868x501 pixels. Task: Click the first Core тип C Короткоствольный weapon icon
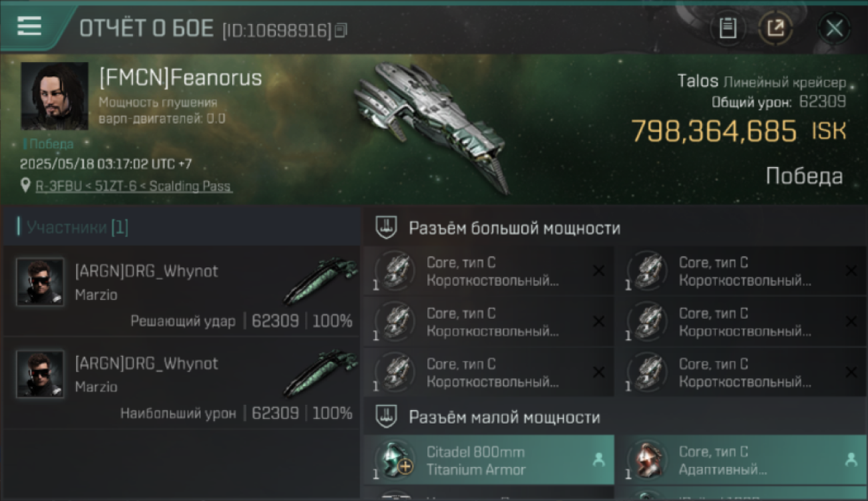click(395, 271)
